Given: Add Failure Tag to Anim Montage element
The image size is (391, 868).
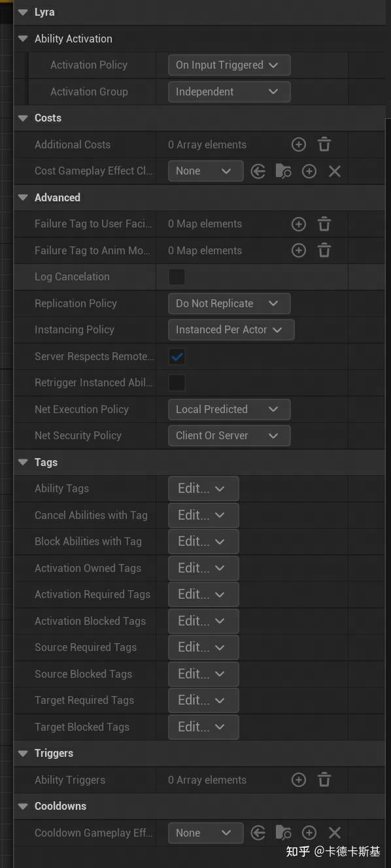Looking at the screenshot, I should tap(298, 250).
